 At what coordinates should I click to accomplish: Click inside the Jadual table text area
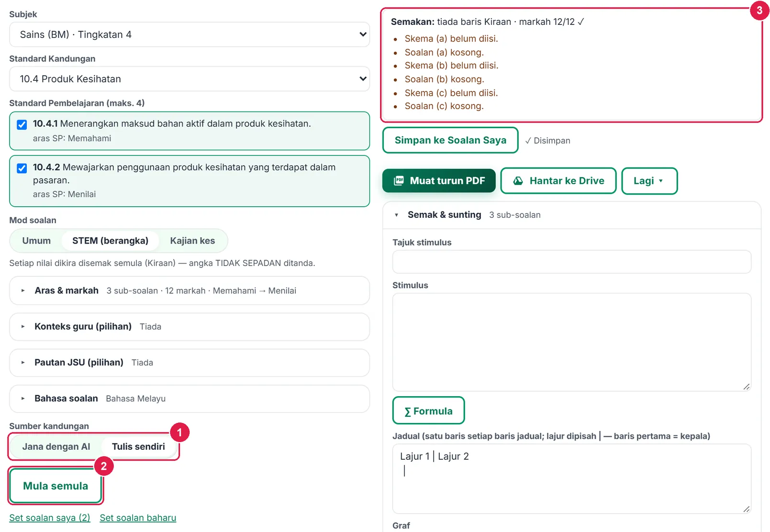[572, 479]
